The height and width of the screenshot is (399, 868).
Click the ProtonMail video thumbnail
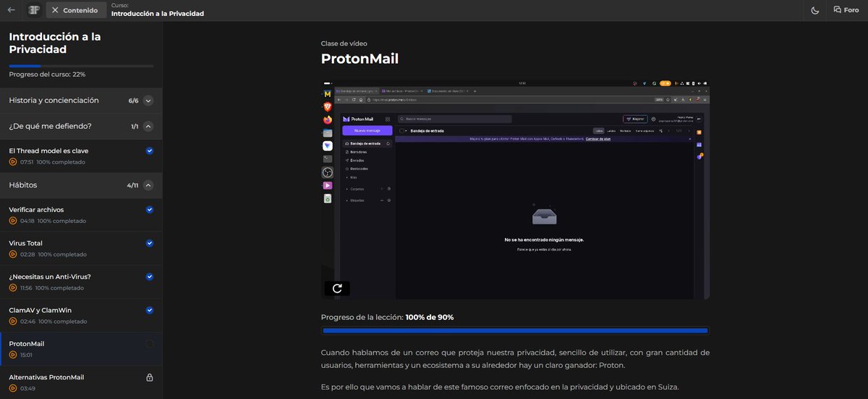(515, 189)
